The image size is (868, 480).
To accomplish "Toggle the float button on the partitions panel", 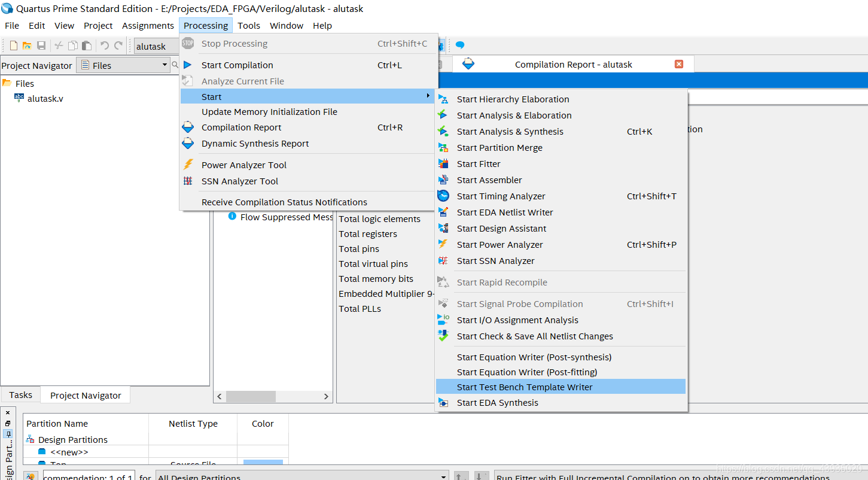I will (8, 423).
